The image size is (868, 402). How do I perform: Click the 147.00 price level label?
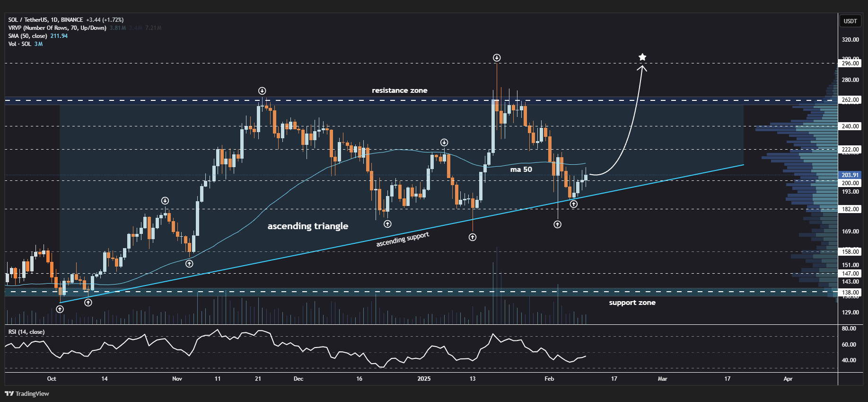[x=850, y=274]
